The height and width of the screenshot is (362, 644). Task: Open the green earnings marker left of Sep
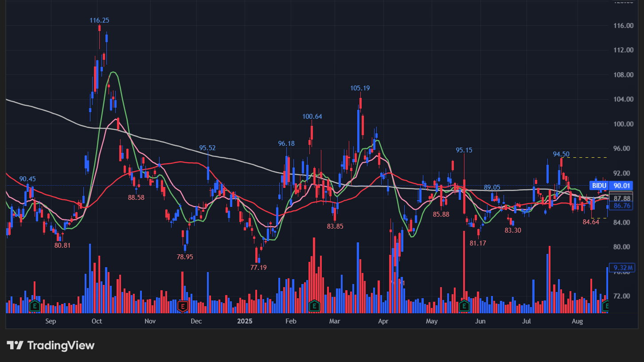tap(35, 306)
